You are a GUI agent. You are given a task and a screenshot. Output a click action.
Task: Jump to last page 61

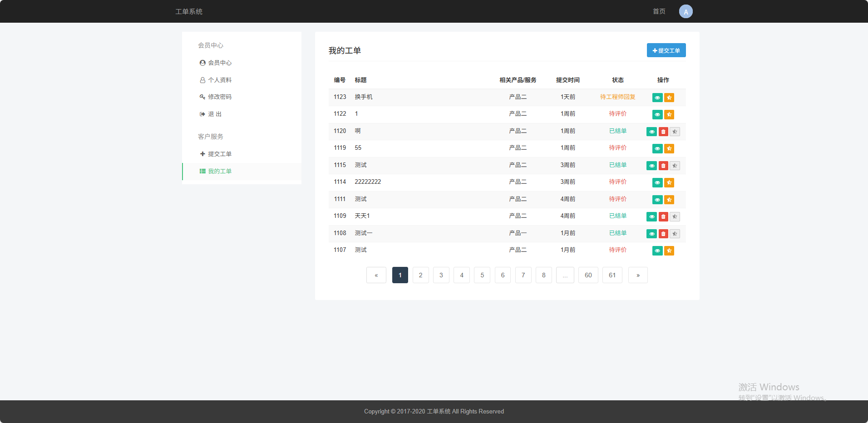(612, 275)
